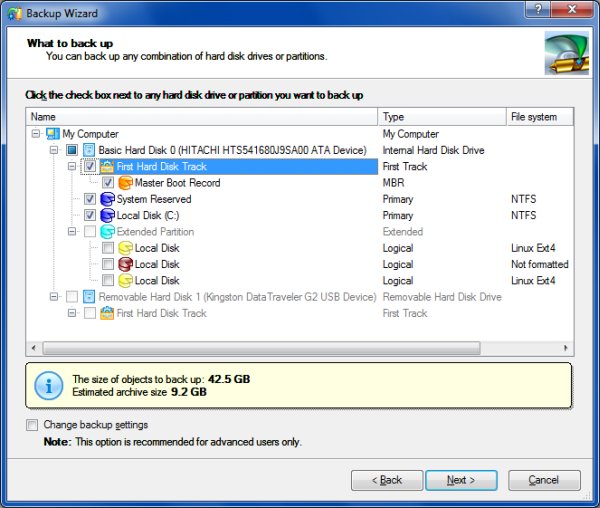Select the System Reserved row text
This screenshot has width=600, height=508.
coord(154,199)
